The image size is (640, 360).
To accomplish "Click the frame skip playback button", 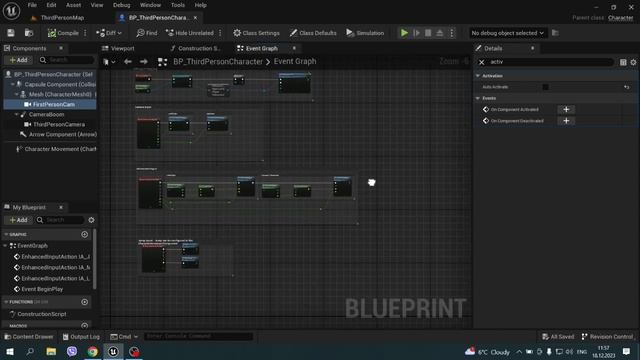I will click(x=416, y=33).
